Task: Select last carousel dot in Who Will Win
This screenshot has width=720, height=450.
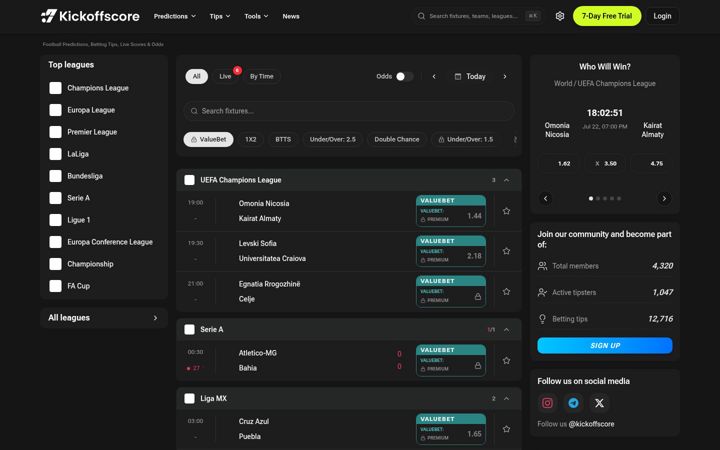Action: [x=619, y=199]
